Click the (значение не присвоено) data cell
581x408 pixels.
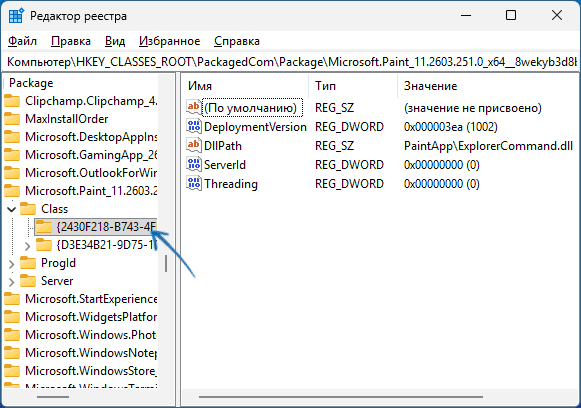(x=473, y=108)
